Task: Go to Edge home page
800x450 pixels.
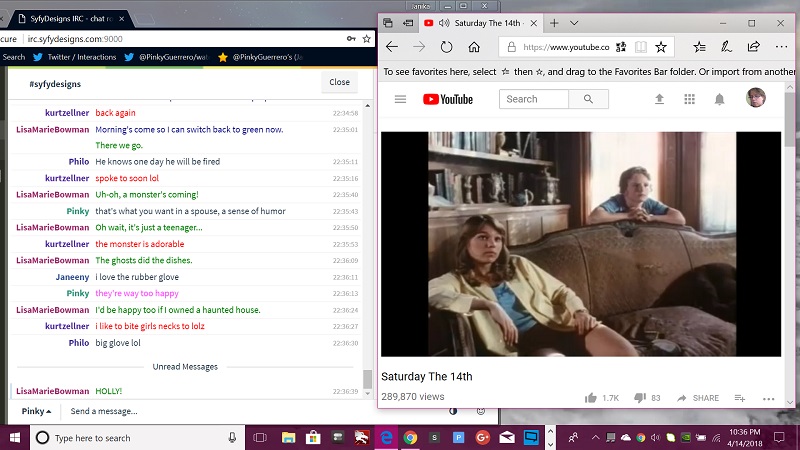Action: (474, 47)
